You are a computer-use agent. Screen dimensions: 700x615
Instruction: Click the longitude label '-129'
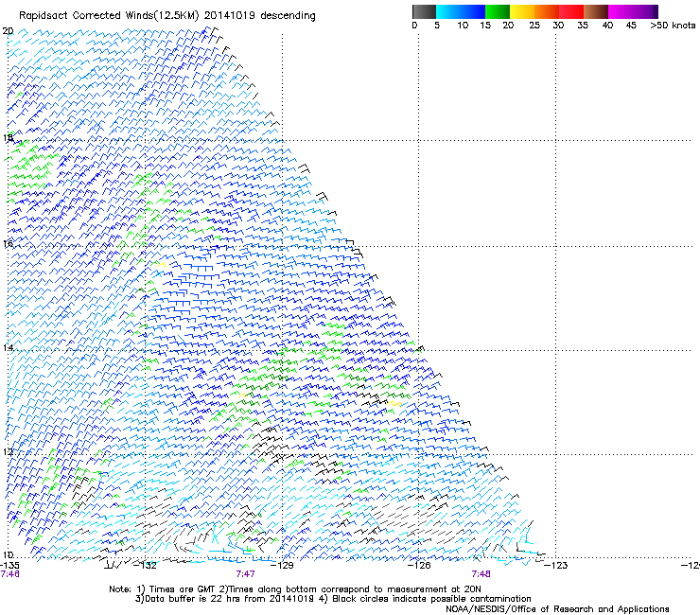tap(282, 566)
